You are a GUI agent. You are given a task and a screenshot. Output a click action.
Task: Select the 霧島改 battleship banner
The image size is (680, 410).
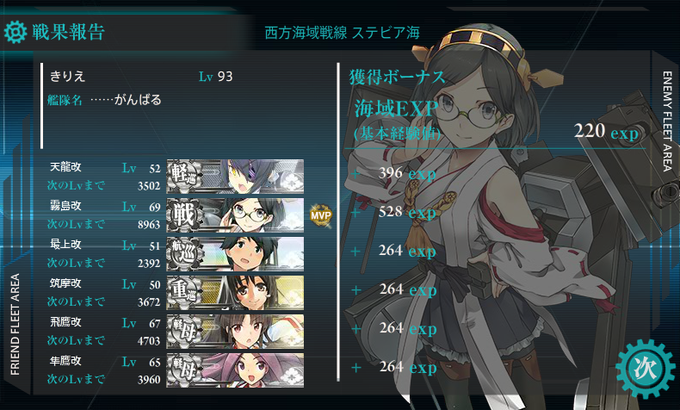[235, 215]
